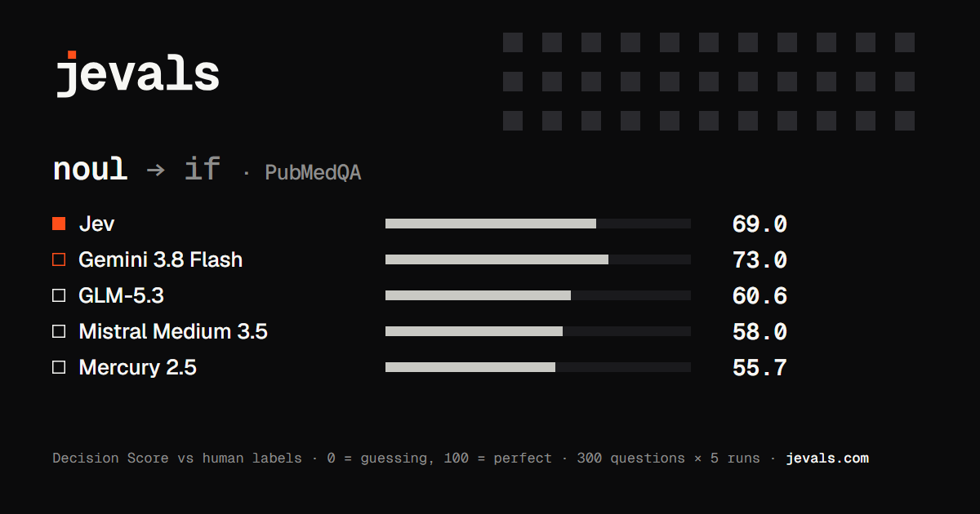Click the '0 = guessing, 100 = perfect' note

(439, 459)
